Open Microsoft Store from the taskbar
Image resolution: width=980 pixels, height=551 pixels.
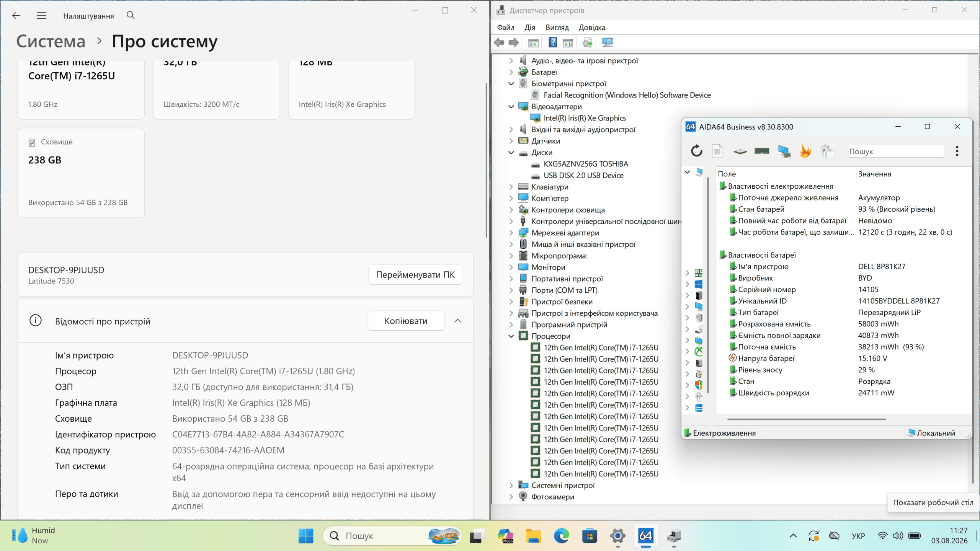click(x=590, y=536)
